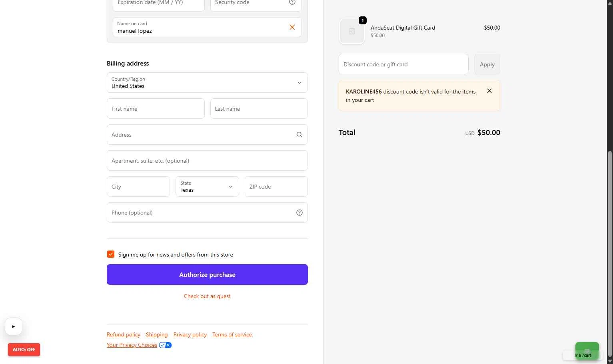Click the Phone field help icon
This screenshot has height=364, width=613.
pos(299,213)
